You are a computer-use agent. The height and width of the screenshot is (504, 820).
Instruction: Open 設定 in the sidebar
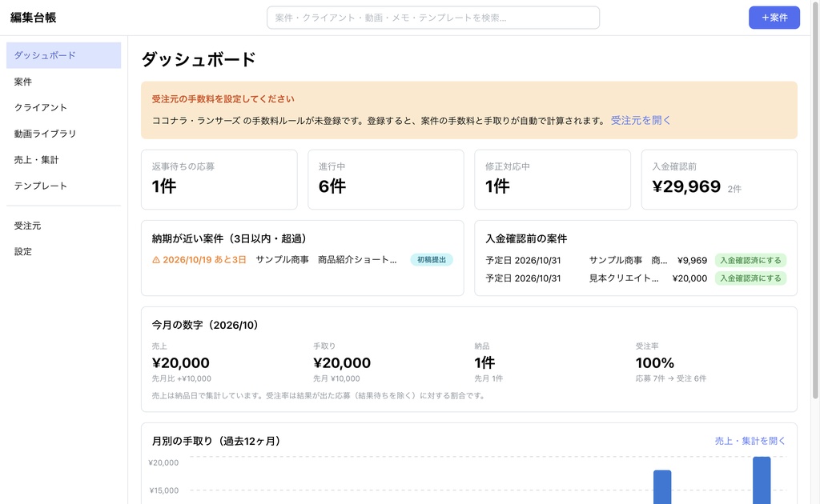pyautogui.click(x=63, y=252)
